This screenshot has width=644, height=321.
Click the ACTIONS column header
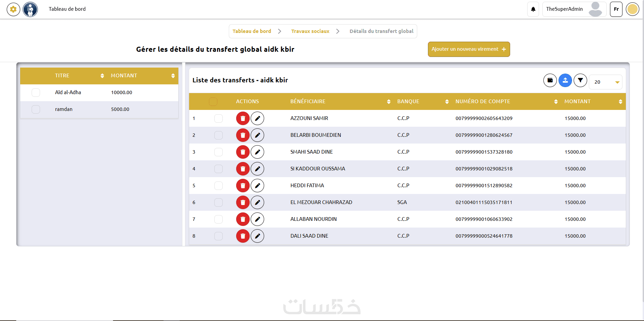tap(247, 102)
